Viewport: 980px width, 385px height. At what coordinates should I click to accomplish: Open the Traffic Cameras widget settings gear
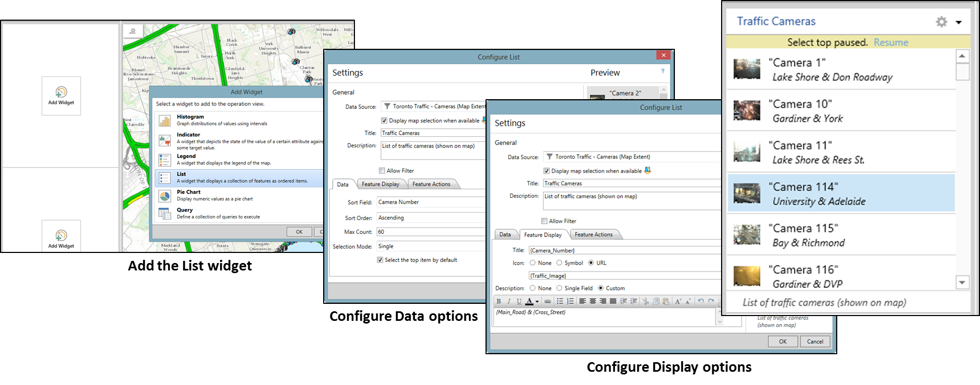click(941, 22)
